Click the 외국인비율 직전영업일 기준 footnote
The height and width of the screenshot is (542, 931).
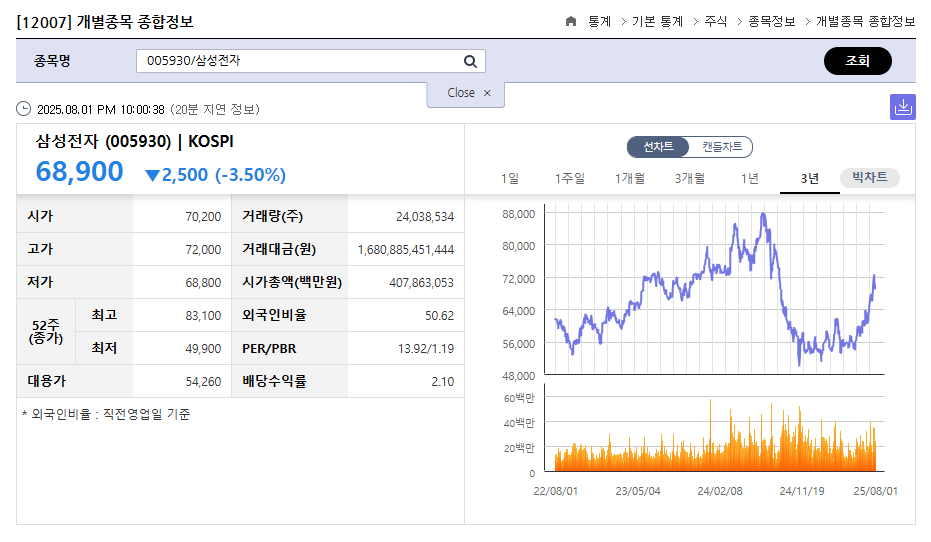106,414
